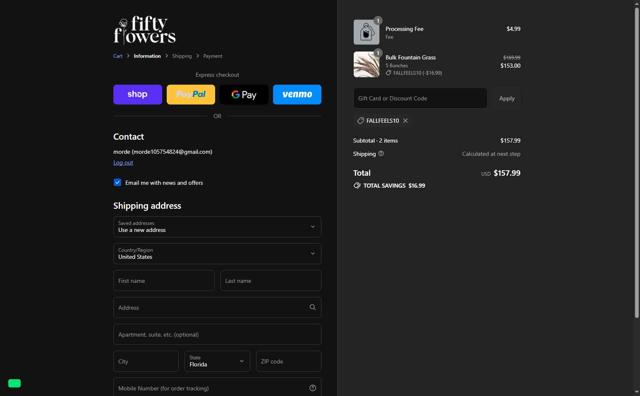Image resolution: width=640 pixels, height=396 pixels.
Task: Click the green chat widget button
Action: tap(14, 383)
